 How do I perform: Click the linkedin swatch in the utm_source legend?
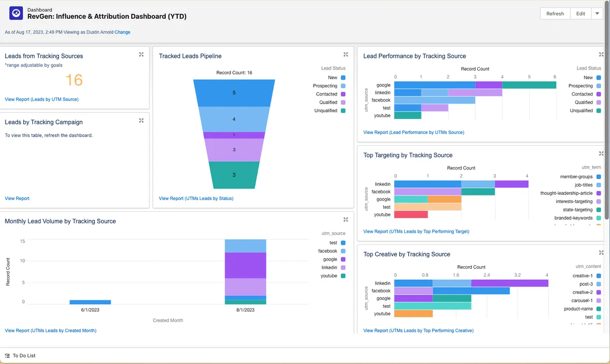click(344, 268)
